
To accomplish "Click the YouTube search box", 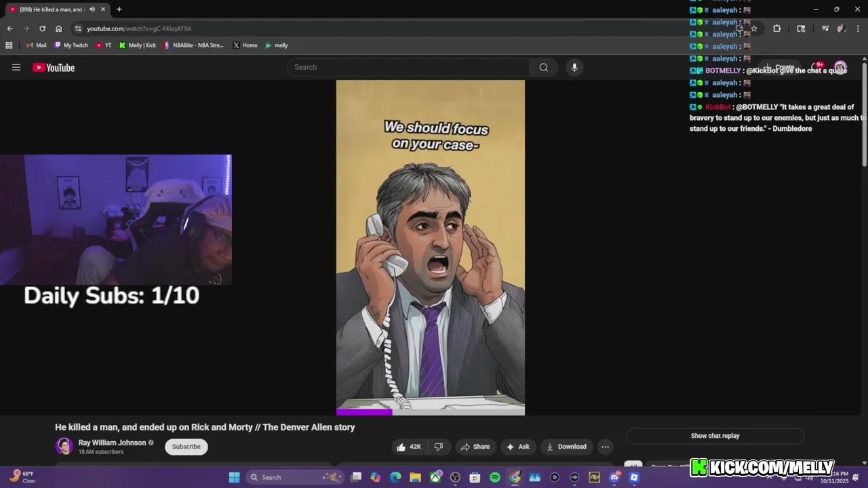I will 408,67.
